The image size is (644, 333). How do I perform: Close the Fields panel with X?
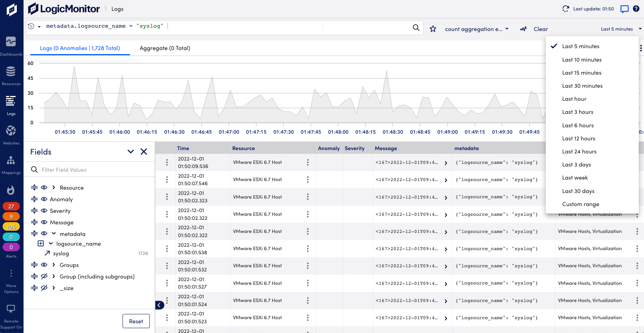(144, 152)
